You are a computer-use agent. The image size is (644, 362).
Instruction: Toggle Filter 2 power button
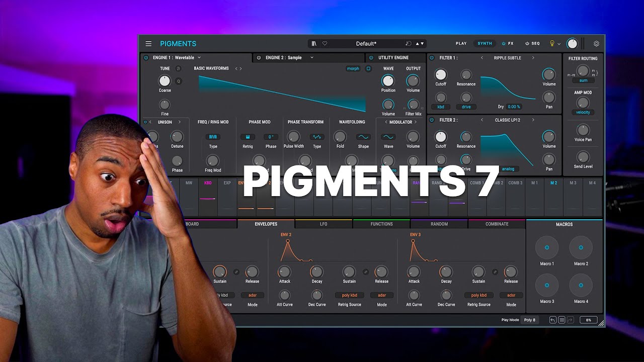(432, 120)
